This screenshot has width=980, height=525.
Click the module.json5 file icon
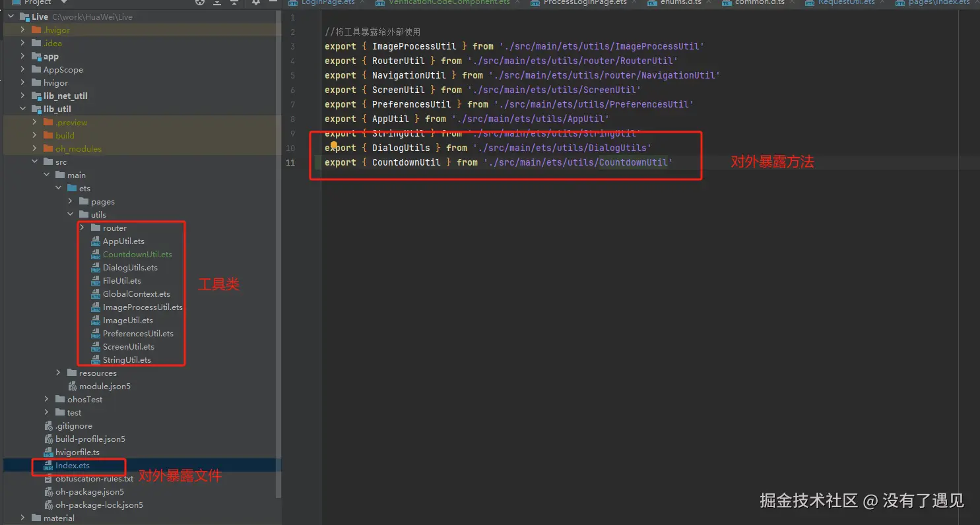(x=73, y=386)
